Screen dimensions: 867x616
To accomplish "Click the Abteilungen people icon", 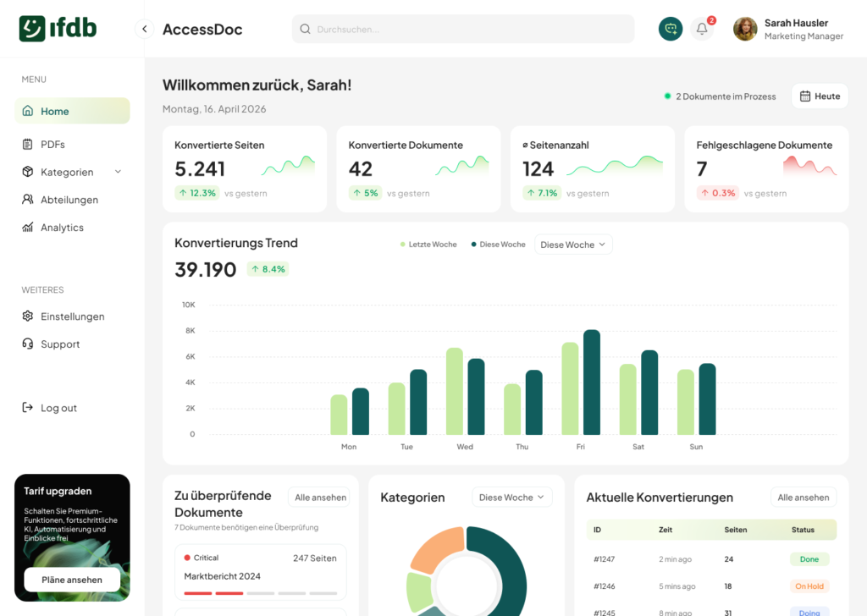I will (28, 200).
